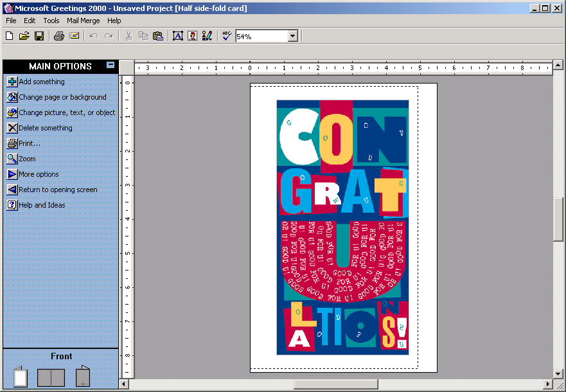The height and width of the screenshot is (392, 566).
Task: Click the Microsoft Greetings title bar icon
Action: 8,8
